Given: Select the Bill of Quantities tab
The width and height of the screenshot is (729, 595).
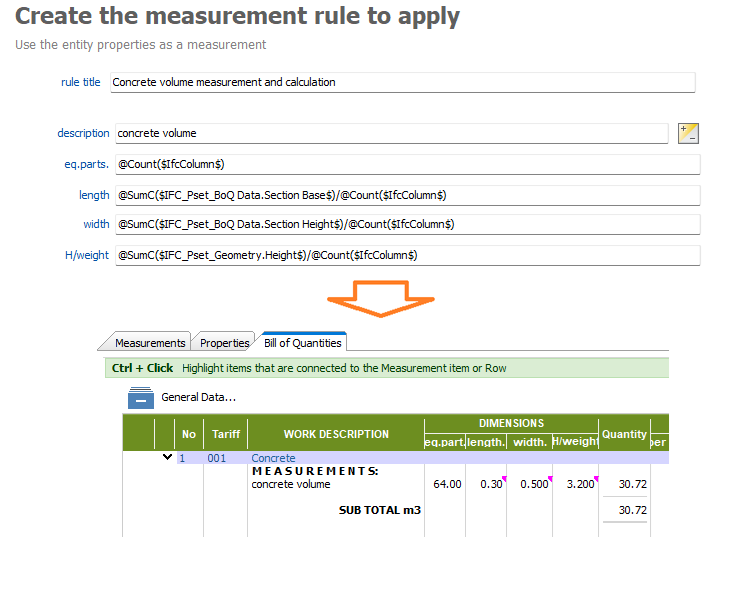Looking at the screenshot, I should 302,343.
